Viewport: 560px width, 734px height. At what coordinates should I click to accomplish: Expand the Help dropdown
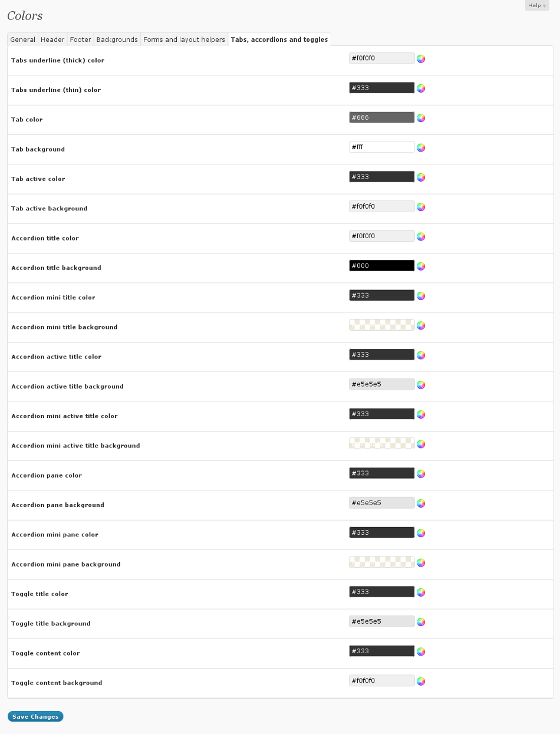[x=536, y=5]
